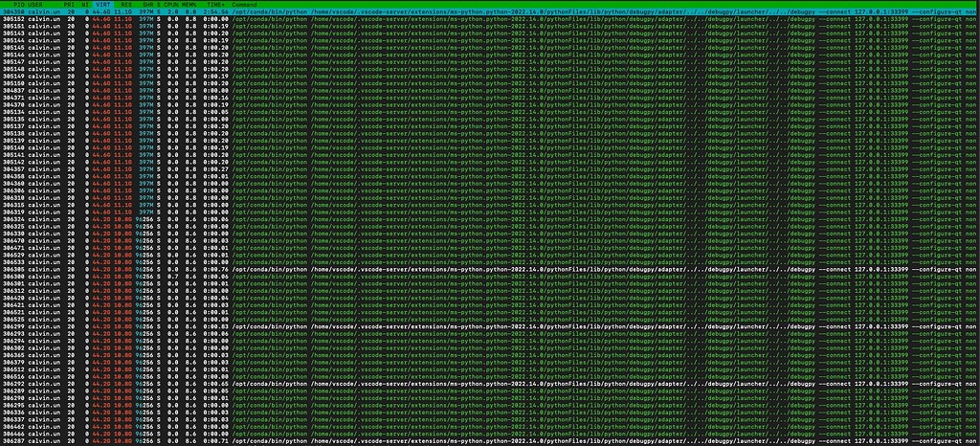Select the last process row, PID 306287
Viewport: 980px width, 446px height.
(15, 440)
